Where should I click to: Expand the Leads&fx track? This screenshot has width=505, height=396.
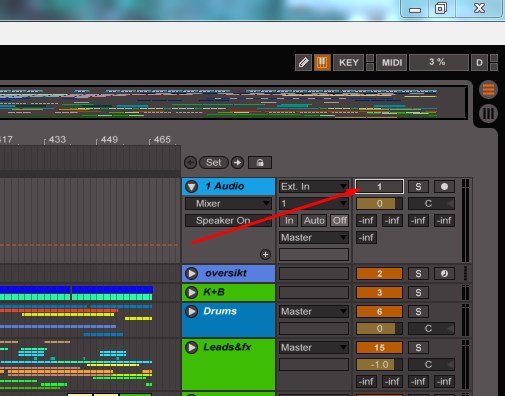192,347
